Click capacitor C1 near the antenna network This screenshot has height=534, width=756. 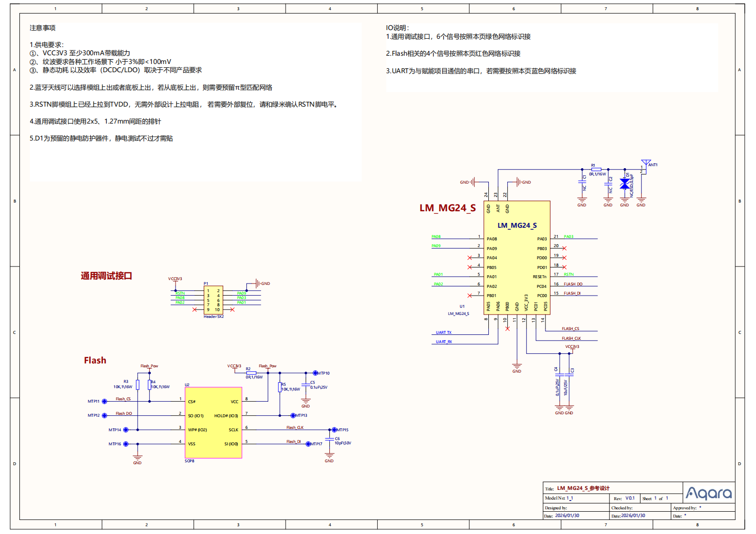[582, 183]
